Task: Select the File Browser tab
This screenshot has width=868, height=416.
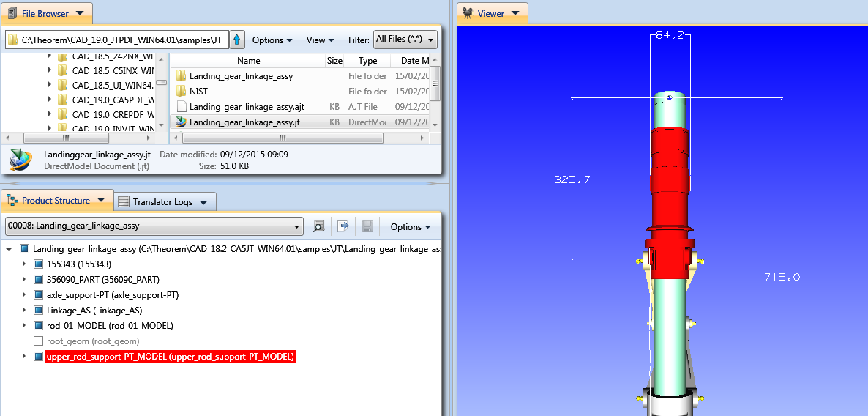Action: pos(46,12)
